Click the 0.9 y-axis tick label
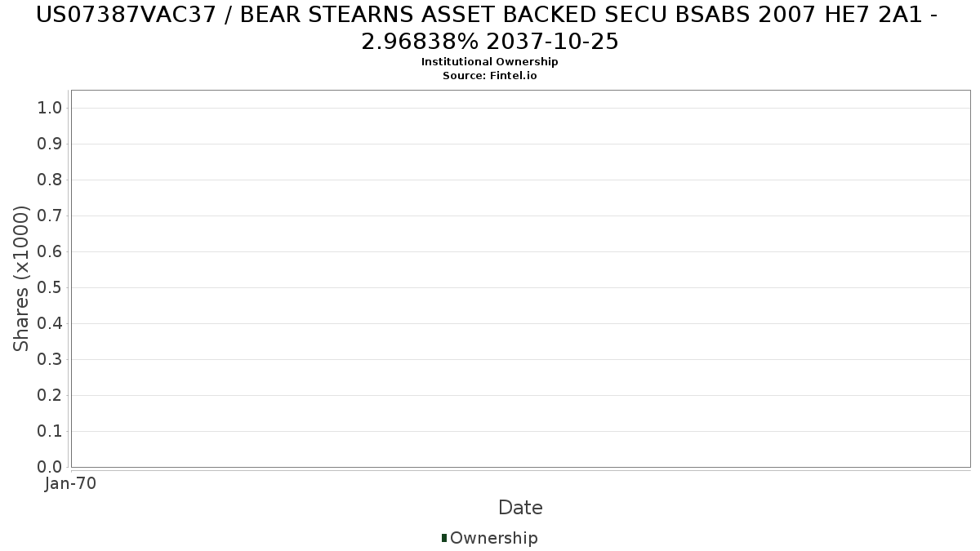 coord(50,144)
